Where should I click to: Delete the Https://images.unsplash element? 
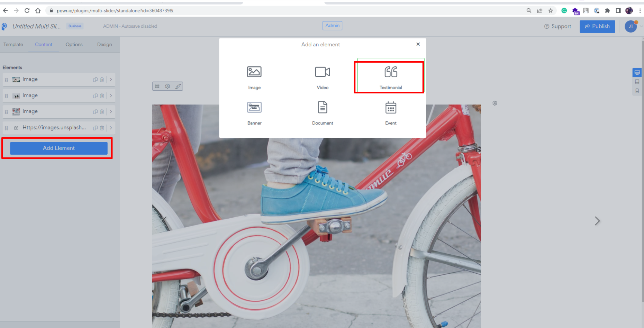coord(102,128)
